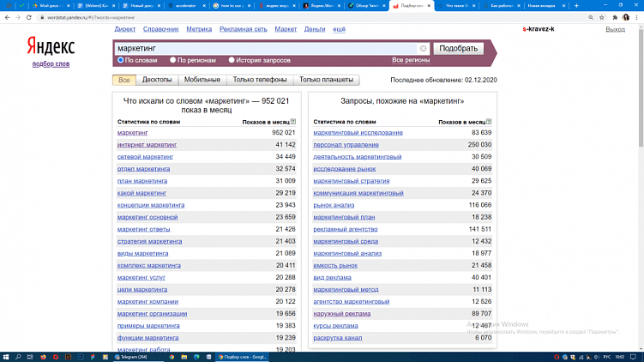Open the стратегия маркетинга query link
The height and width of the screenshot is (362, 644).
click(149, 241)
